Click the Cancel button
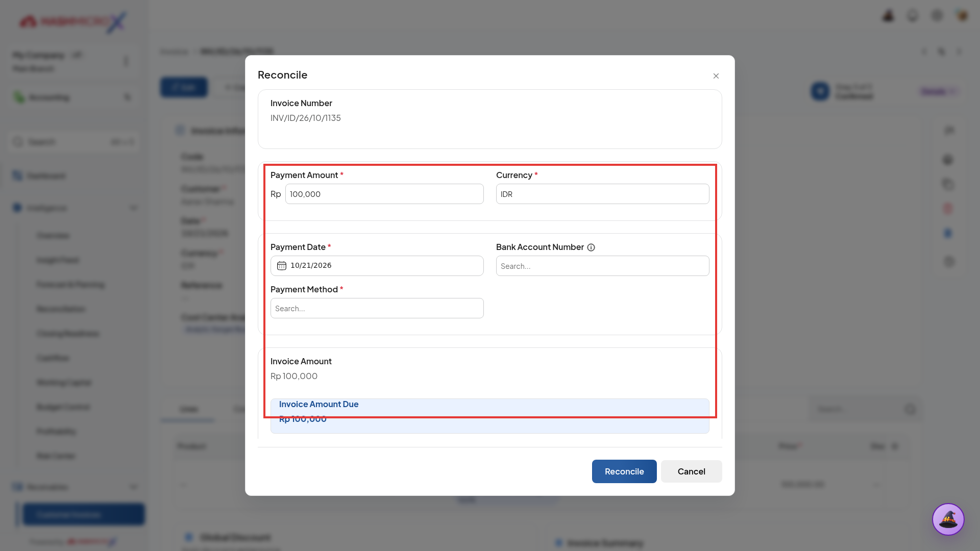The height and width of the screenshot is (551, 980). coord(691,471)
